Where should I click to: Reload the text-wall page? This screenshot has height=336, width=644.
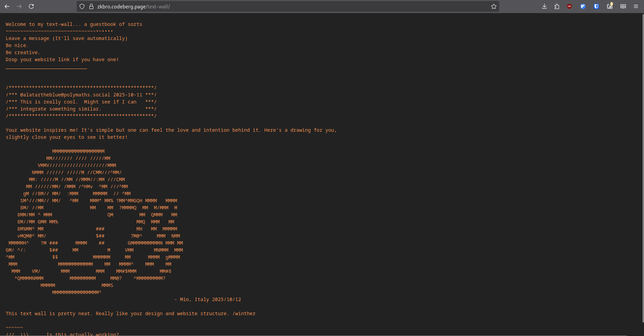[x=31, y=6]
